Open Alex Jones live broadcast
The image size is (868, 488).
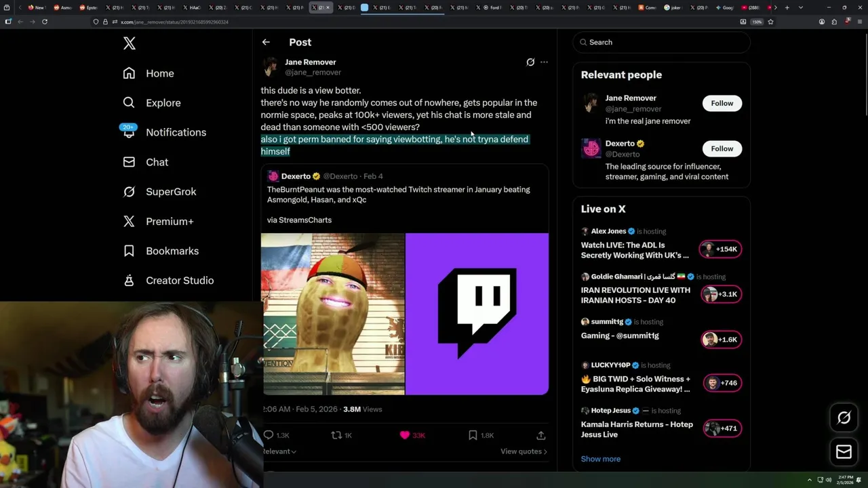point(635,250)
